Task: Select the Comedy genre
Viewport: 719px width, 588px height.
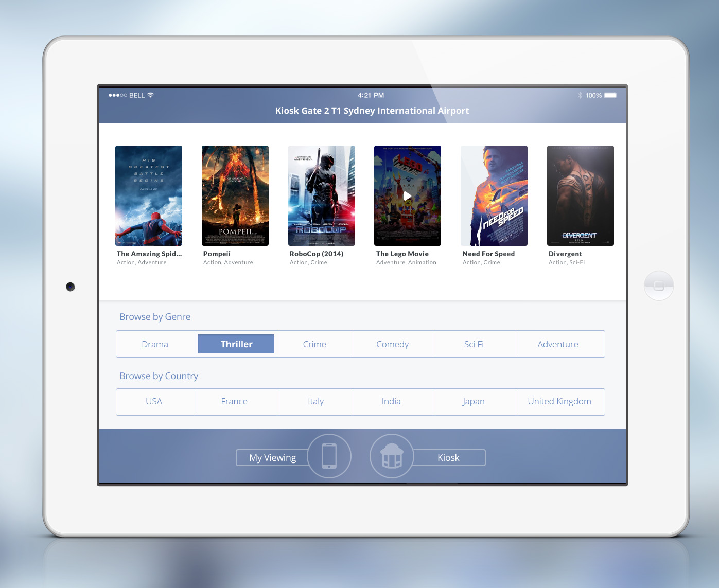Action: point(393,344)
